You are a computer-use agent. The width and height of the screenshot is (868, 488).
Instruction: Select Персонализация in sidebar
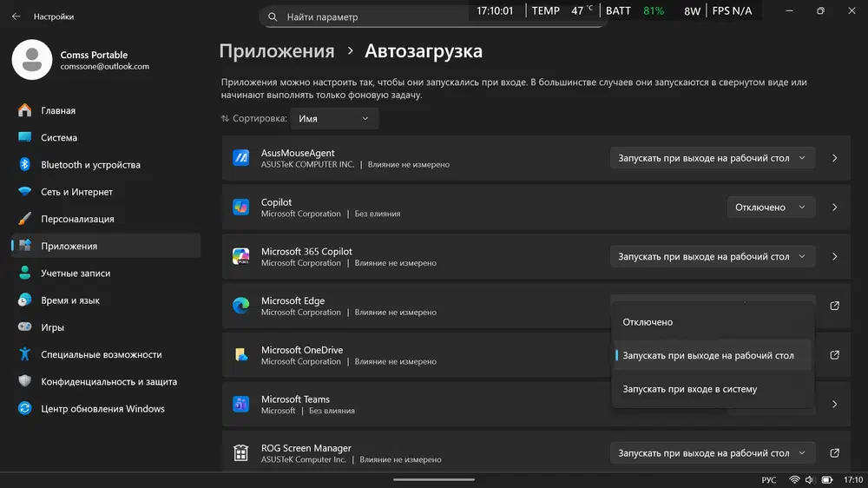pos(106,219)
